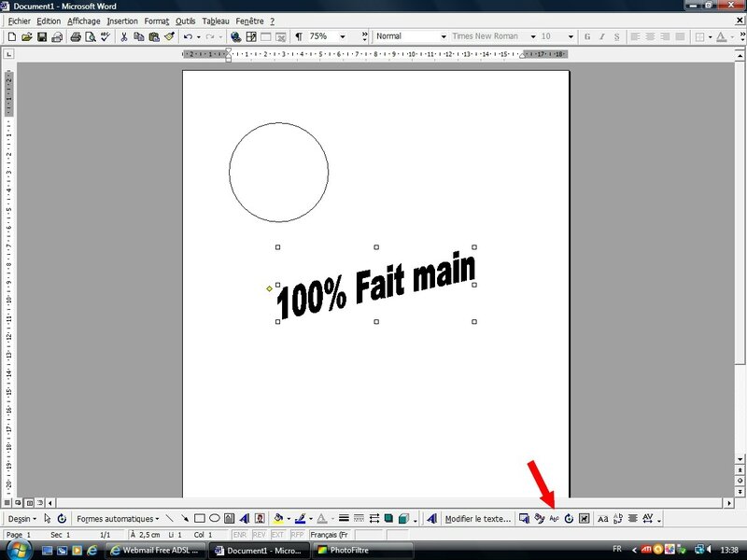Click the yellow adjustment handle on WordArt
This screenshot has width=747, height=560.
269,289
